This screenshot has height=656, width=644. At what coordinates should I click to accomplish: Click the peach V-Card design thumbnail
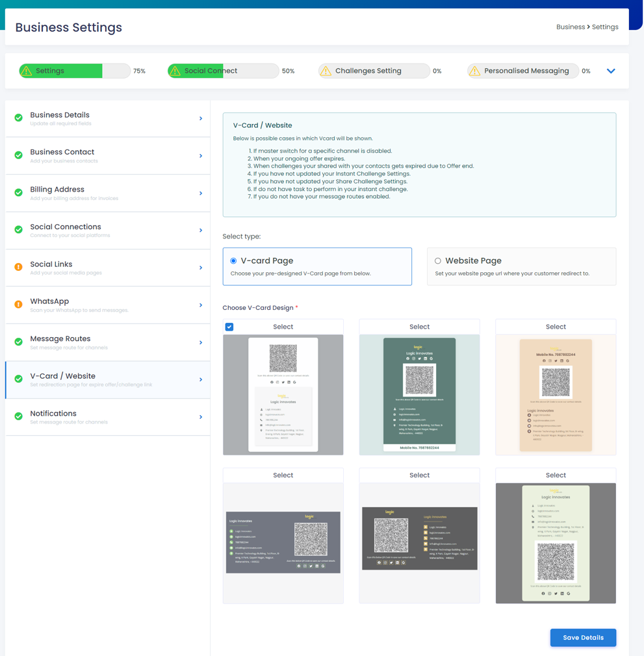[556, 394]
